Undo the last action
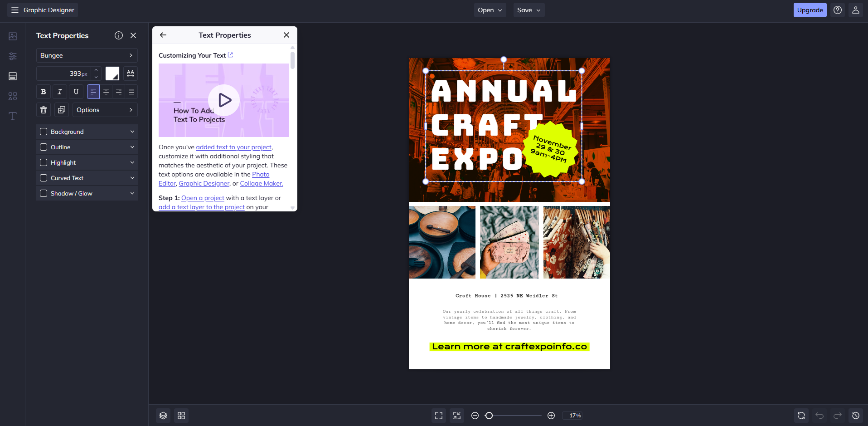 [x=820, y=416]
